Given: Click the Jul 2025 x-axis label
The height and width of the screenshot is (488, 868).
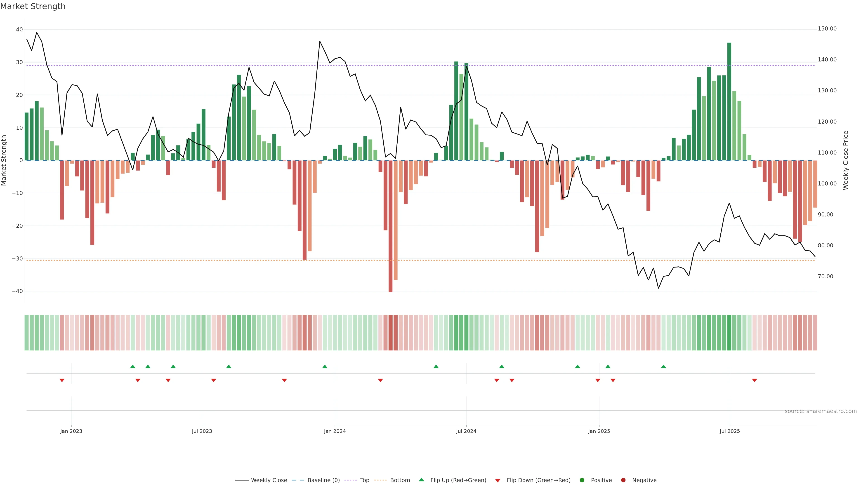Looking at the screenshot, I should click(729, 431).
